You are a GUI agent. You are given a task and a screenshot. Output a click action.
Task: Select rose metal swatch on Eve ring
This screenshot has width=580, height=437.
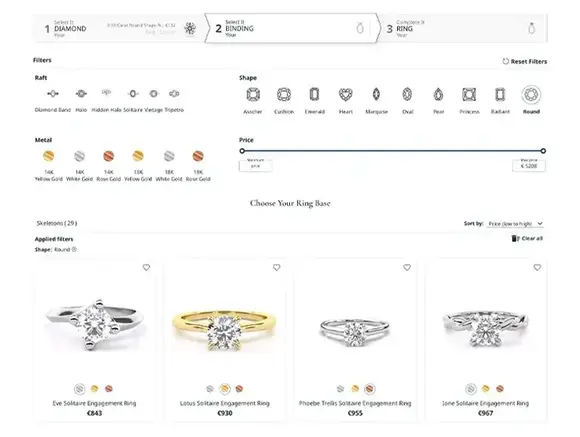(x=109, y=389)
